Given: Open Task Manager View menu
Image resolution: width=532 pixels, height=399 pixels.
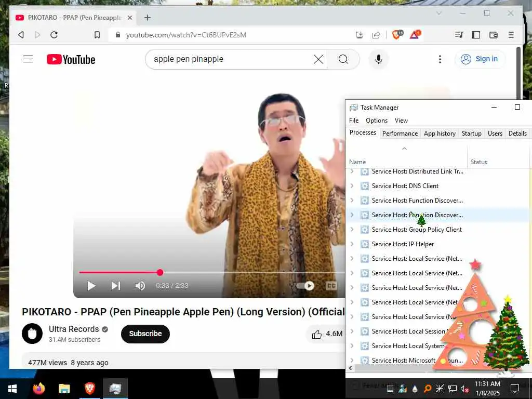Looking at the screenshot, I should 401,121.
